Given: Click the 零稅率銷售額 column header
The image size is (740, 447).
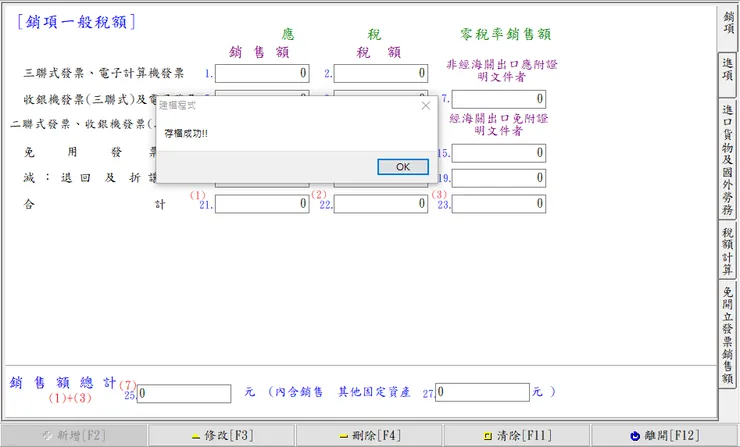Looking at the screenshot, I should (x=505, y=34).
